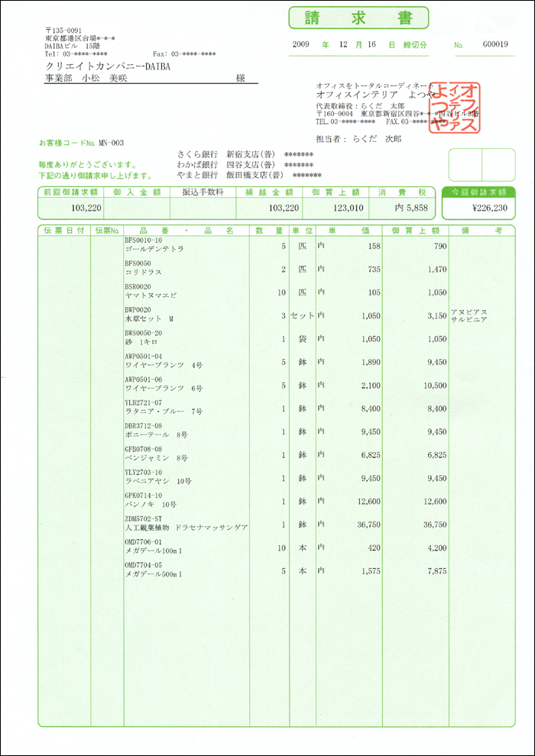Click item ベンジャミン 8号
This screenshot has width=535, height=756.
[157, 457]
